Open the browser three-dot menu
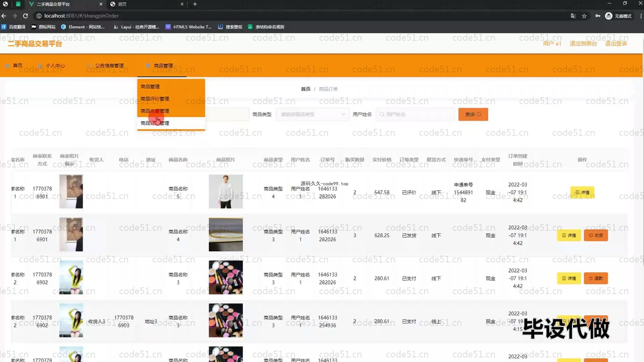Image resolution: width=644 pixels, height=362 pixels. pyautogui.click(x=641, y=16)
